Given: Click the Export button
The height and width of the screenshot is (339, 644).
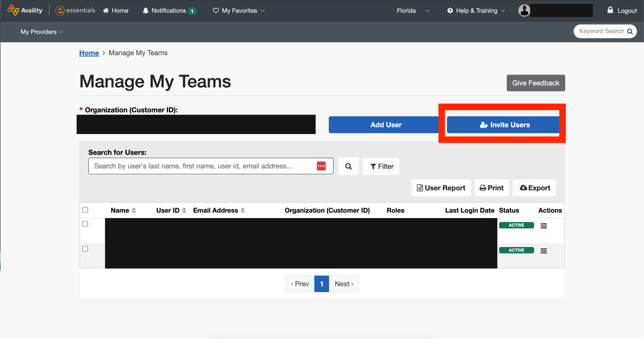Looking at the screenshot, I should pos(535,188).
